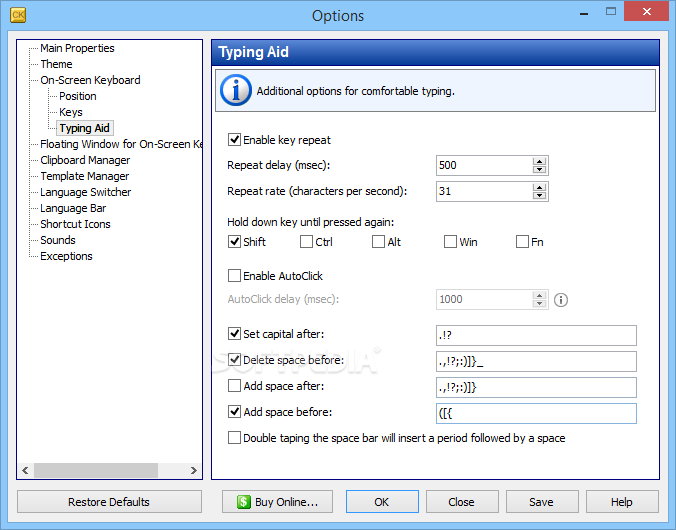Toggle Set capital after checkbox
Viewport: 676px width, 530px height.
point(234,333)
